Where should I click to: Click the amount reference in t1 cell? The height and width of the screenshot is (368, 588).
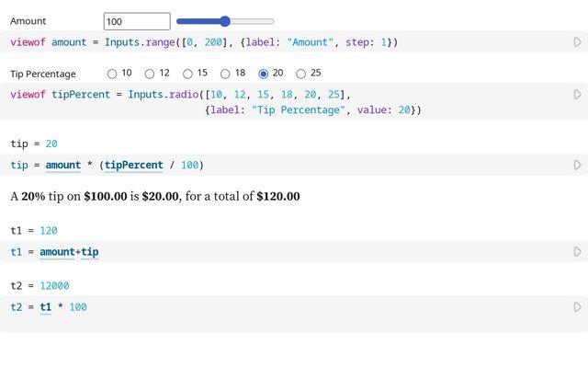[57, 252]
